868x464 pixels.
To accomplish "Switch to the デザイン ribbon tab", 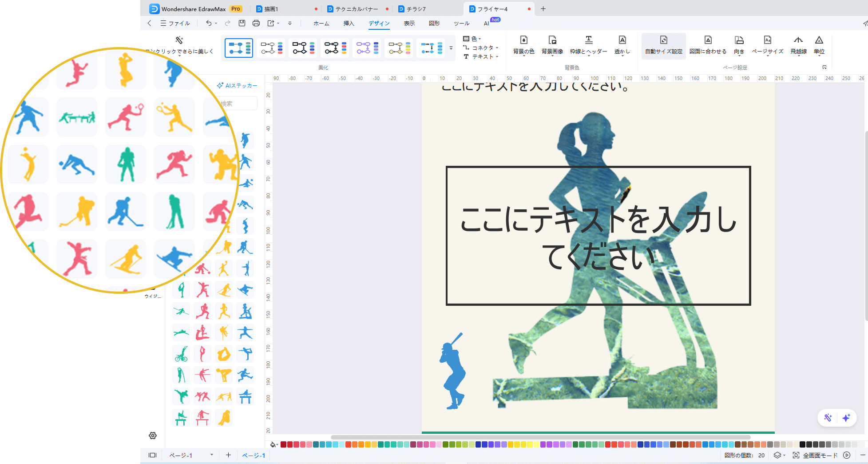I will [379, 23].
